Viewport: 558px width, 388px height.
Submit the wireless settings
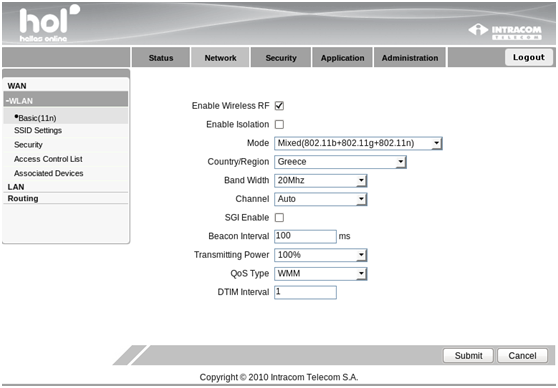click(468, 355)
